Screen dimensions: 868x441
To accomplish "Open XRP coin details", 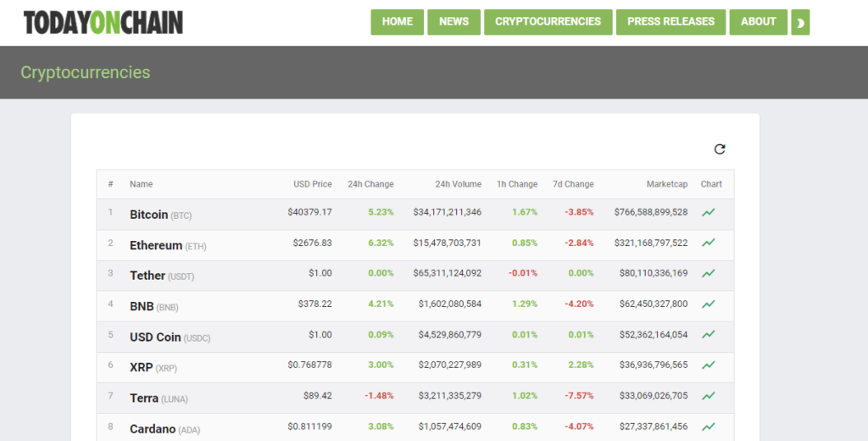I will pos(153,367).
